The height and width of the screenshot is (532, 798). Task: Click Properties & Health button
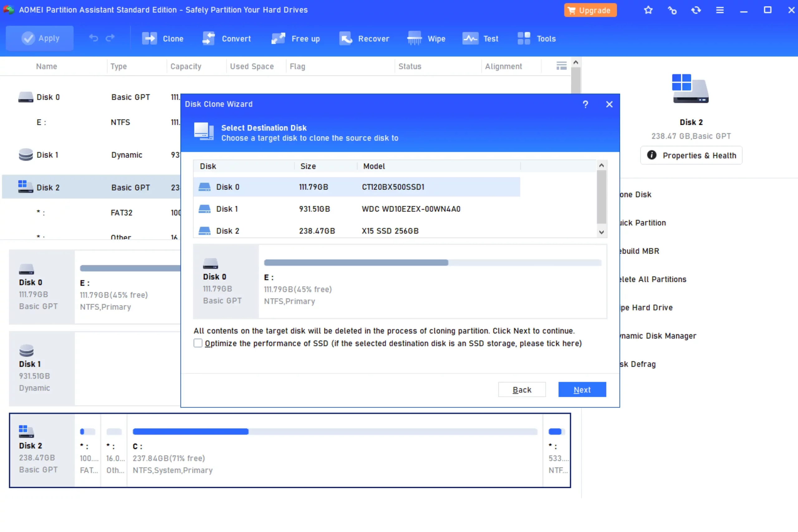click(x=691, y=156)
